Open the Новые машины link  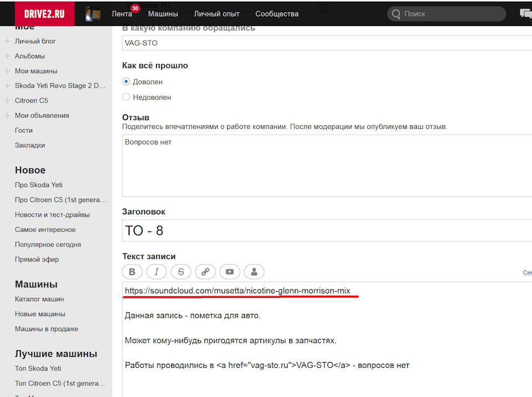click(x=40, y=314)
